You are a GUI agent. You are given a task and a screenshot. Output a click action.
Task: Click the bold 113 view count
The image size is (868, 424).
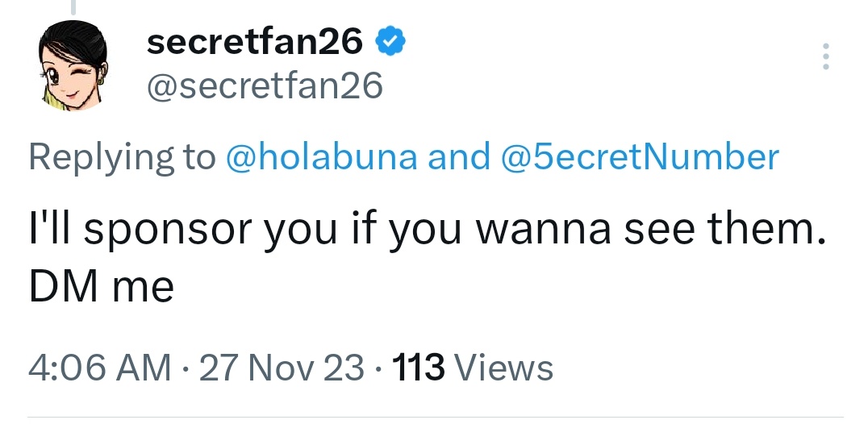(418, 368)
